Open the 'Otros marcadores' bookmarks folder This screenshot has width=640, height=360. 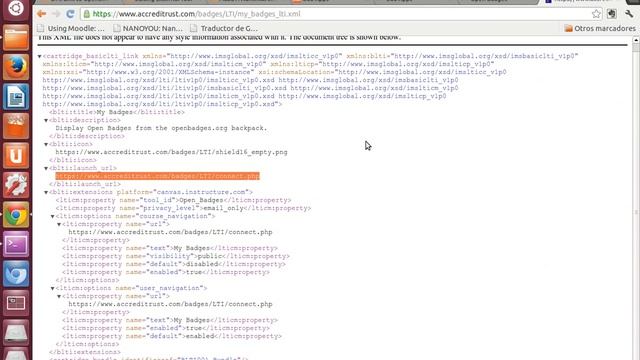pyautogui.click(x=600, y=28)
